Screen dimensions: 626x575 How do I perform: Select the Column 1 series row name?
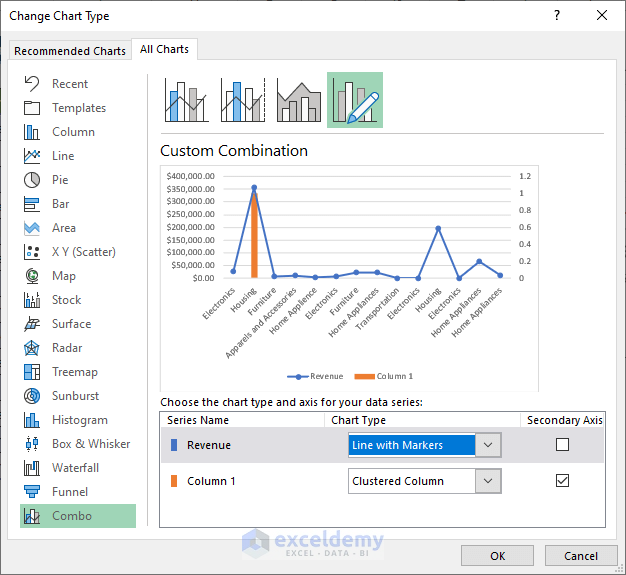pyautogui.click(x=211, y=481)
